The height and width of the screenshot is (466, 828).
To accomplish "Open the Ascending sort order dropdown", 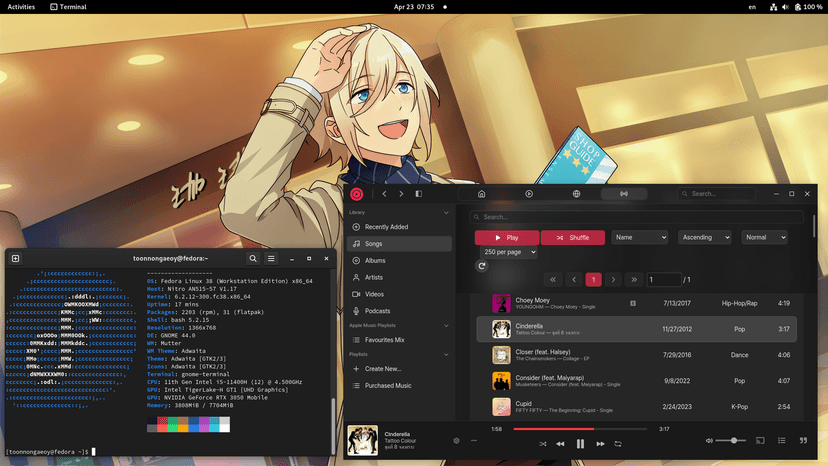I will click(704, 238).
